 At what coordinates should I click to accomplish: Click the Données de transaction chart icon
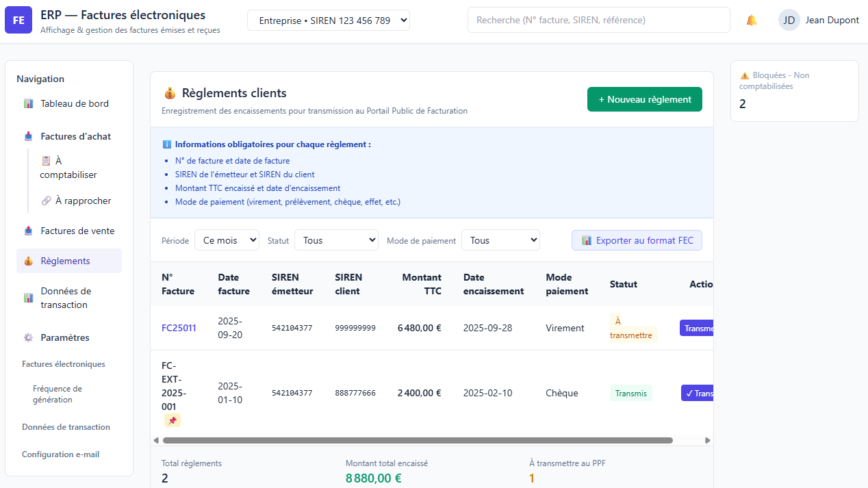[28, 298]
